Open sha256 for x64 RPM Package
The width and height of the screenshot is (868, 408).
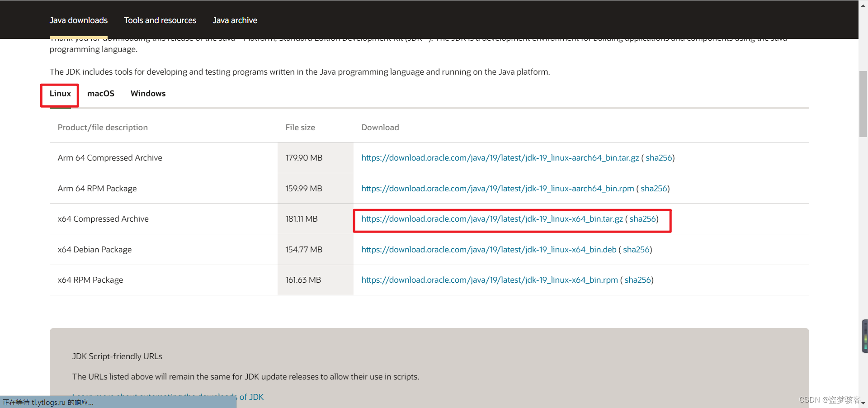pyautogui.click(x=638, y=280)
